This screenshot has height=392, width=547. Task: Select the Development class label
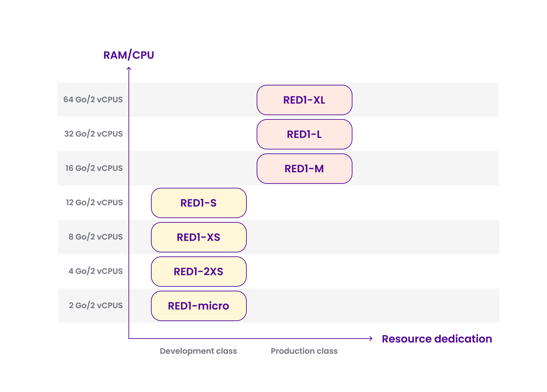(198, 351)
